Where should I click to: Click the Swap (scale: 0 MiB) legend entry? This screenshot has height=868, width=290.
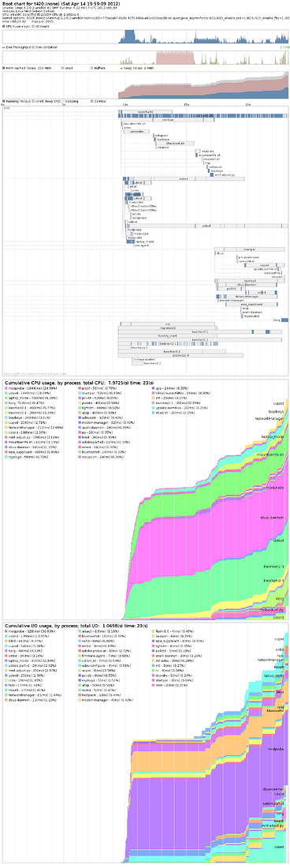point(136,68)
